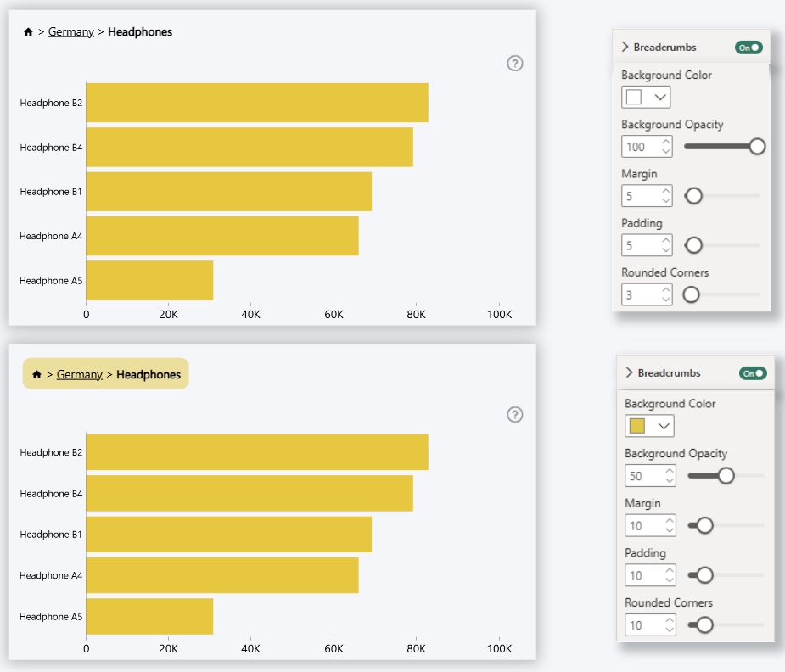Image resolution: width=785 pixels, height=672 pixels.
Task: Open help question mark icon on top chart
Action: pos(514,63)
